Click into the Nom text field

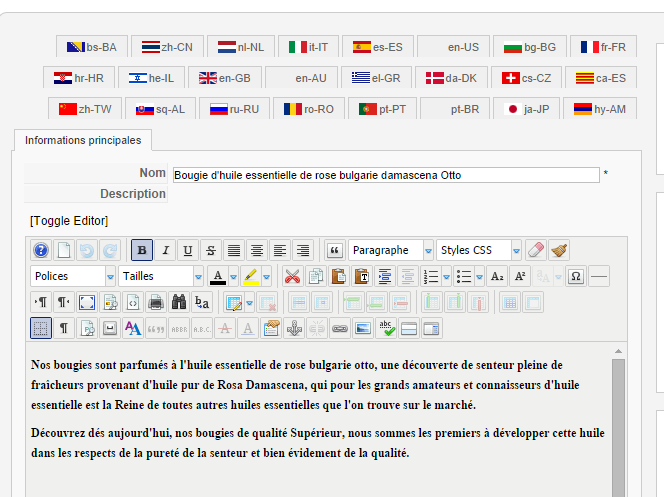click(386, 175)
